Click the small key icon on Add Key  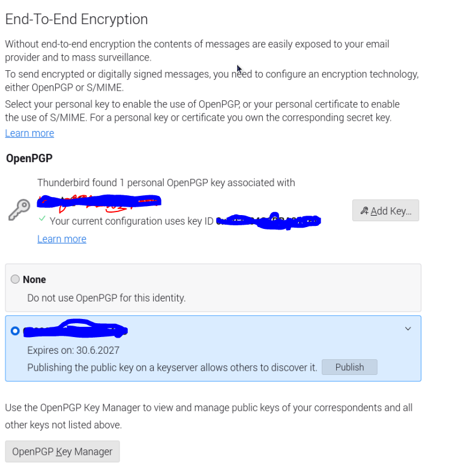(x=364, y=211)
